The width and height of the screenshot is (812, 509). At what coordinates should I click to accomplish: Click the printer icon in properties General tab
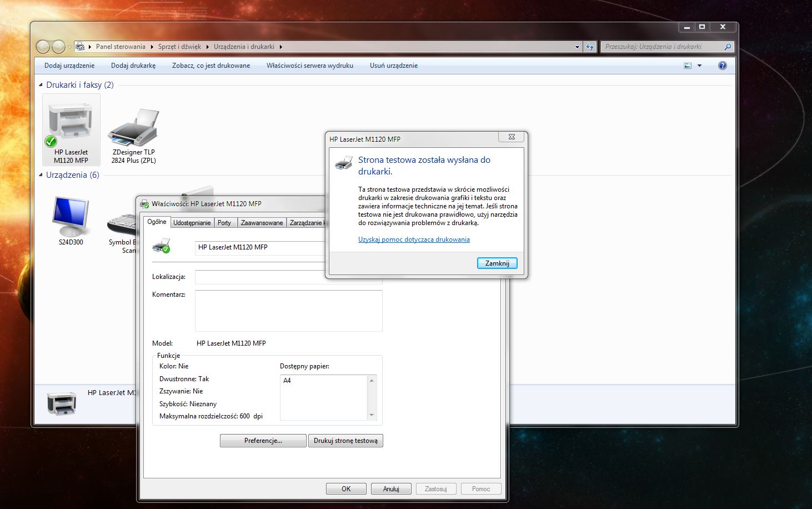coord(162,246)
